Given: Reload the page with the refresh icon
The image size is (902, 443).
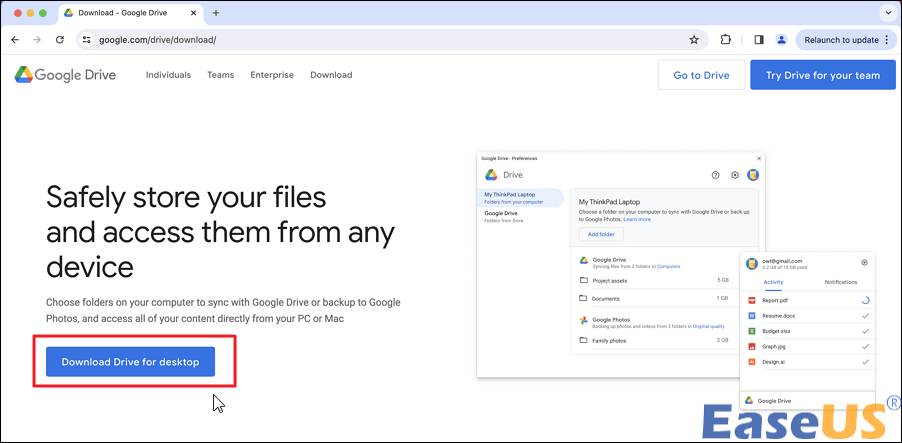Looking at the screenshot, I should (60, 40).
